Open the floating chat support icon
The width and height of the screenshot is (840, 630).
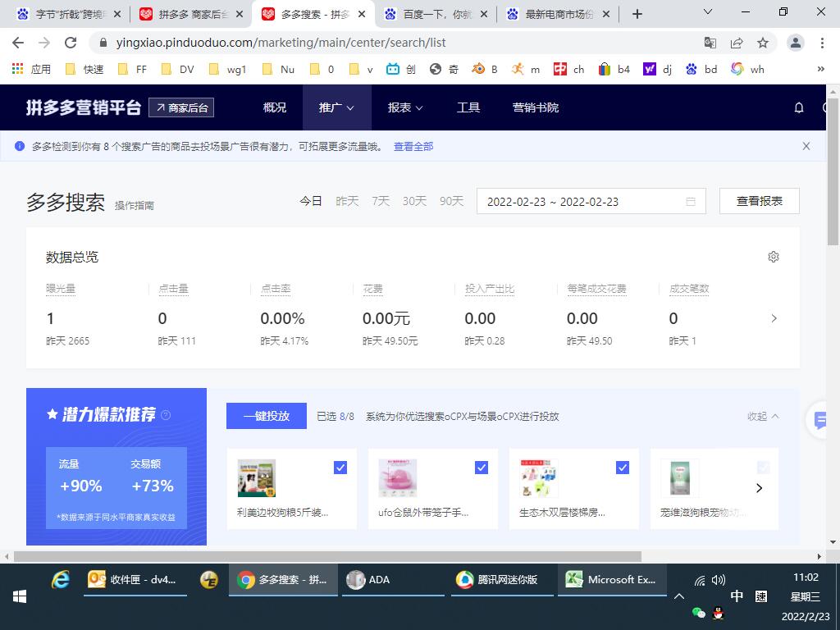(820, 419)
